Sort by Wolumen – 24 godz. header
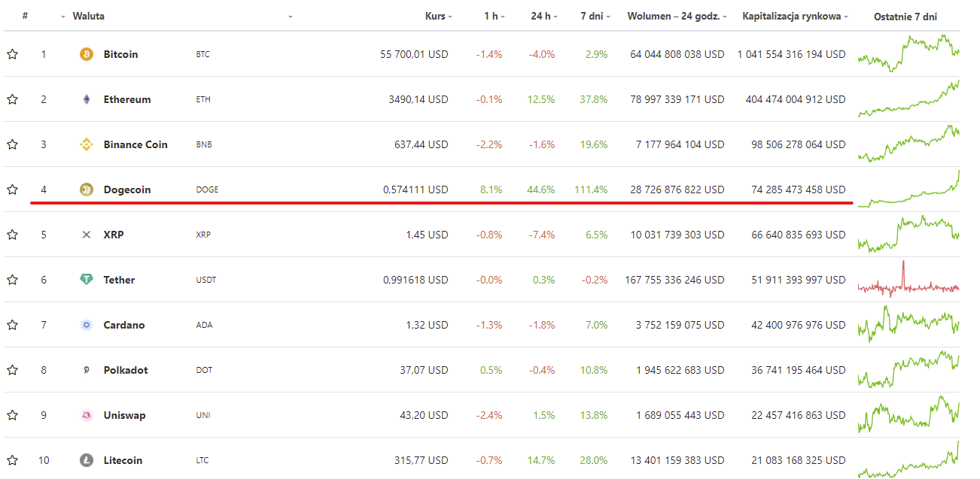The width and height of the screenshot is (980, 479). click(x=677, y=16)
